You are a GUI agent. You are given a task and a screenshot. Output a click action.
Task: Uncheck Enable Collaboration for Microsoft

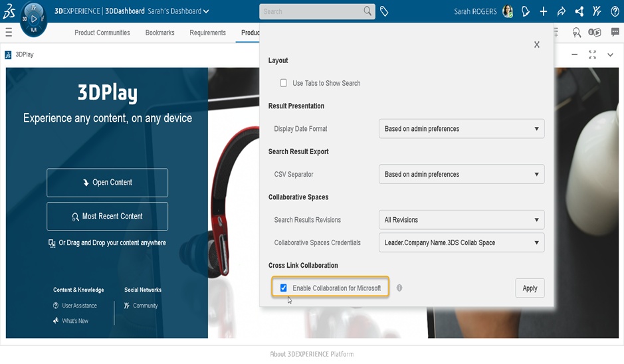click(283, 288)
